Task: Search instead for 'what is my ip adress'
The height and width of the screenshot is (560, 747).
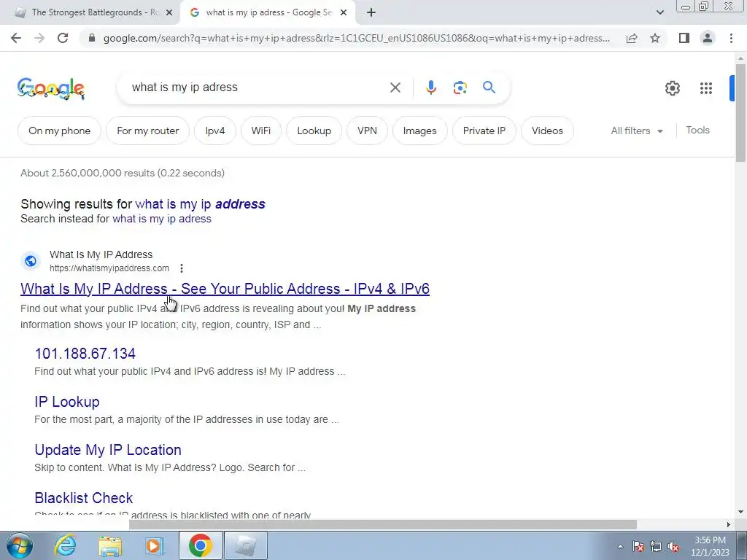Action: [162, 219]
